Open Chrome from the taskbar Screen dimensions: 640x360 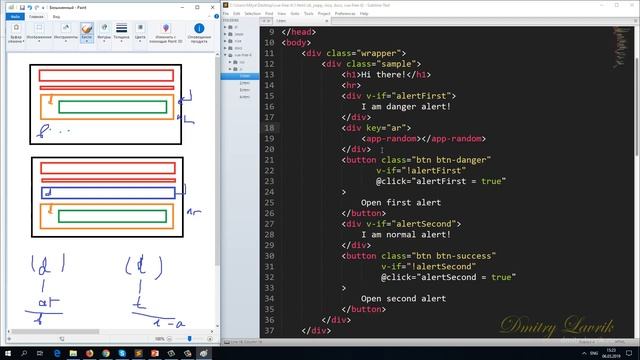[106, 353]
